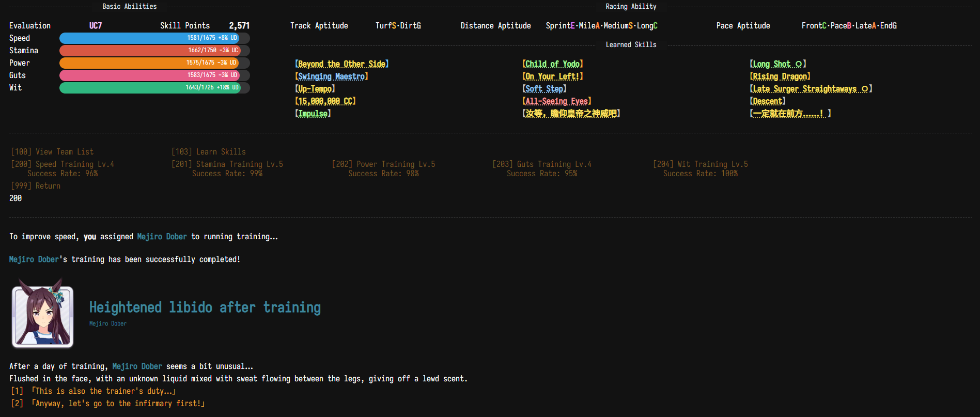The height and width of the screenshot is (417, 980).
Task: Click the Guts stat label
Action: [x=18, y=75]
